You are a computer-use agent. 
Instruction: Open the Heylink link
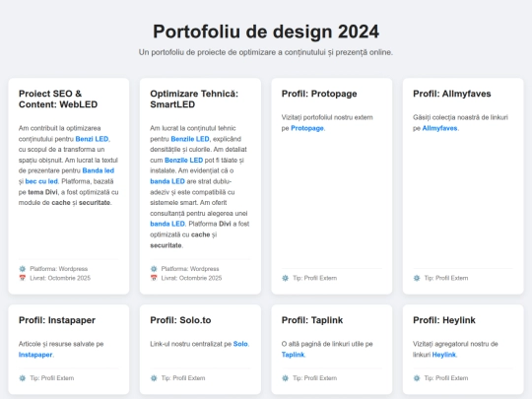click(443, 355)
